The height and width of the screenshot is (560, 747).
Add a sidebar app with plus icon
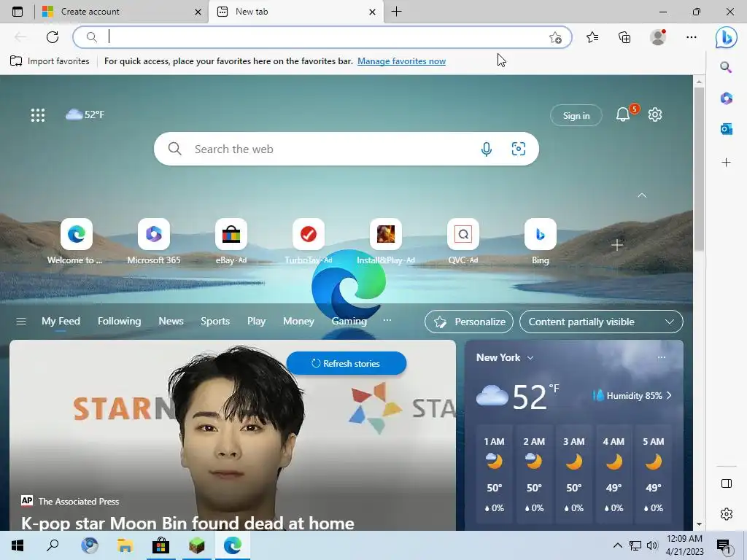726,163
